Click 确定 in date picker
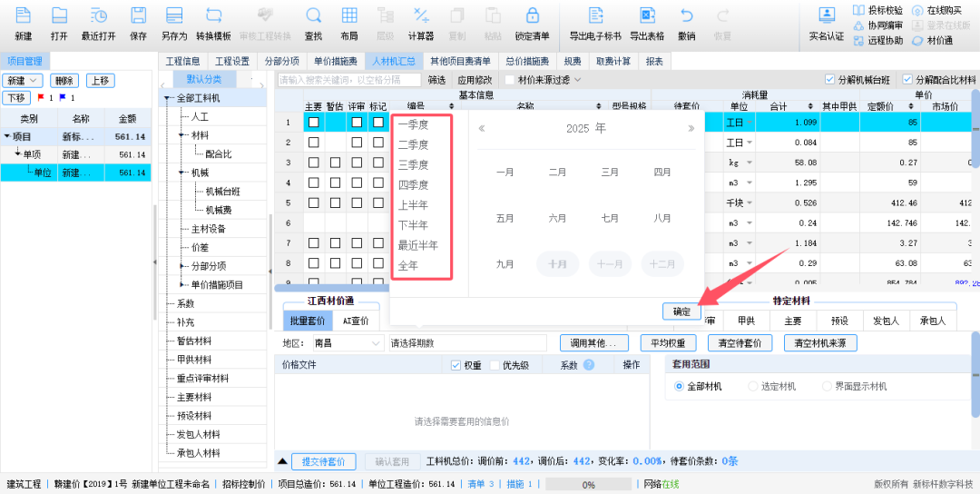The height and width of the screenshot is (494, 980). 681,311
